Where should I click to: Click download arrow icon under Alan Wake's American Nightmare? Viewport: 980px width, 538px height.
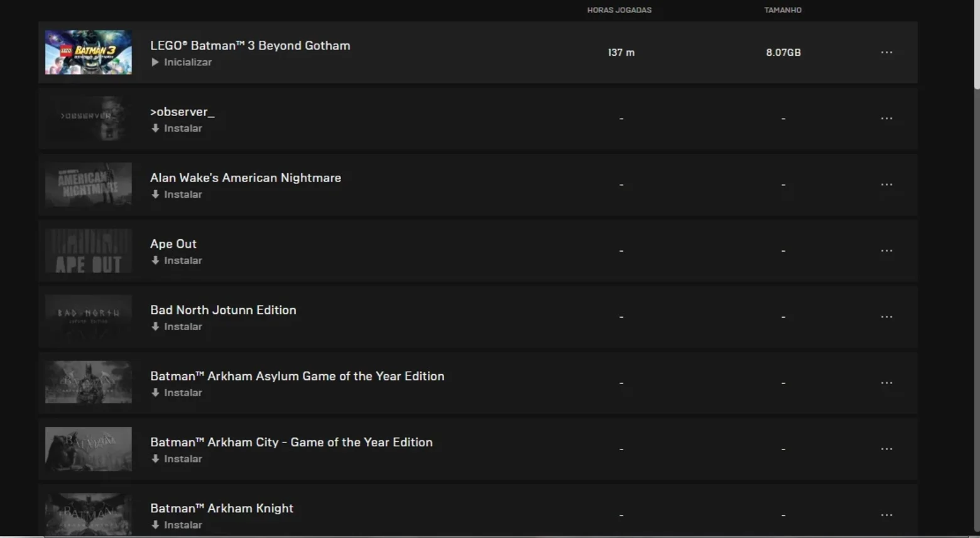[155, 195]
